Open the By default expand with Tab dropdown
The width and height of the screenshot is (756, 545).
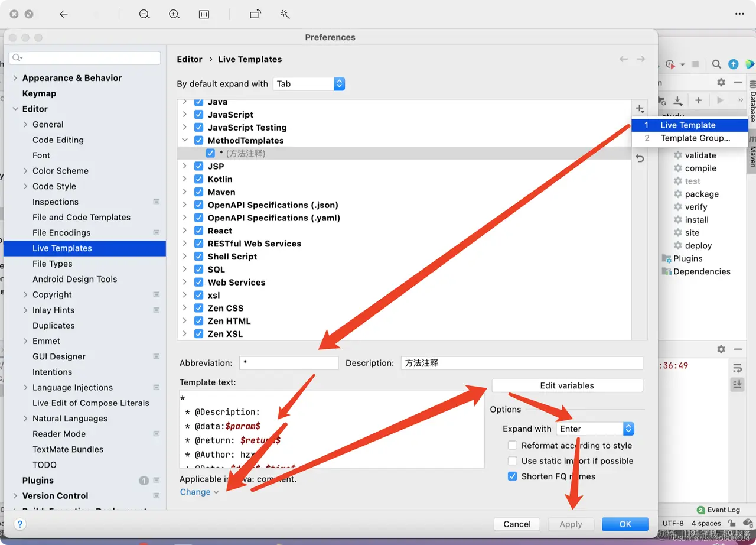click(x=309, y=84)
